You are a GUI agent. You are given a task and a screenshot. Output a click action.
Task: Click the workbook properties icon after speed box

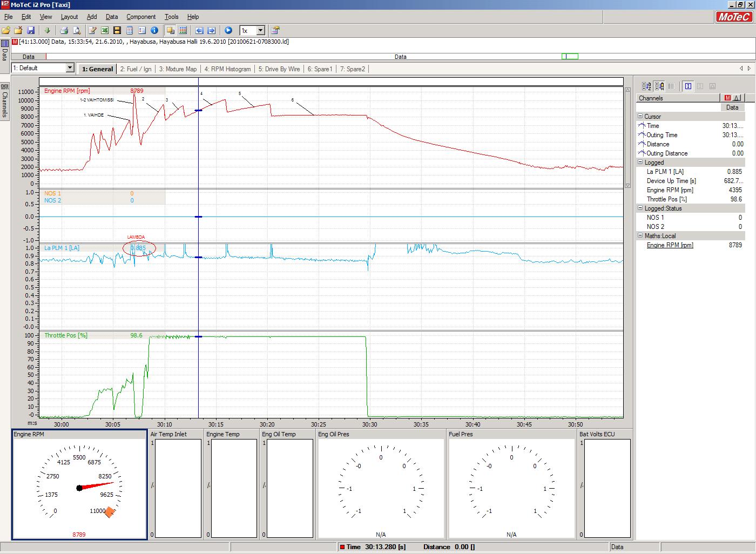(x=275, y=31)
